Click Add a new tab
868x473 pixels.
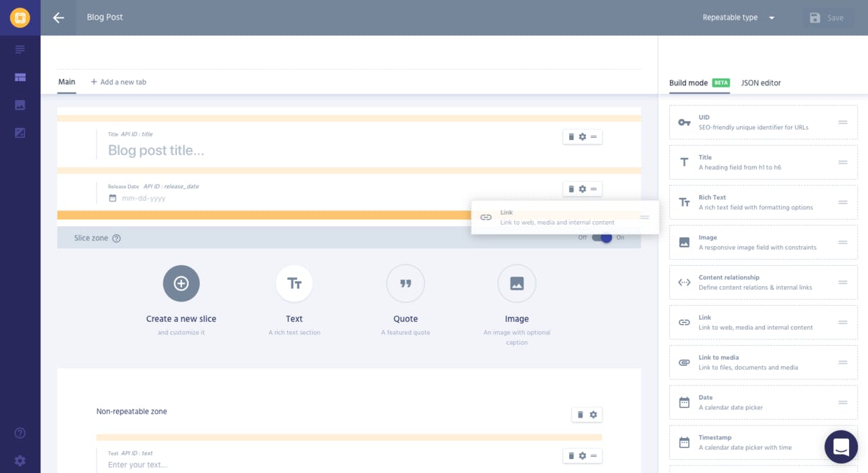[118, 82]
